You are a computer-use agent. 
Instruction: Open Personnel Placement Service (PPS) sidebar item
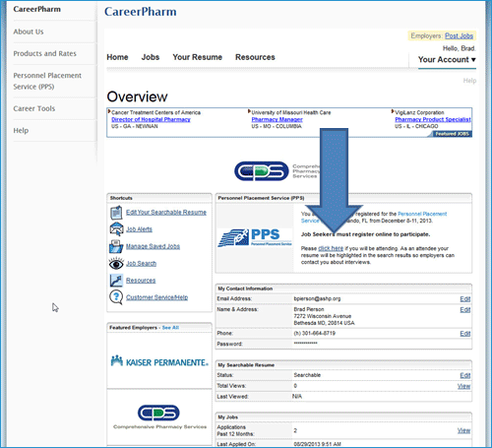tap(47, 81)
